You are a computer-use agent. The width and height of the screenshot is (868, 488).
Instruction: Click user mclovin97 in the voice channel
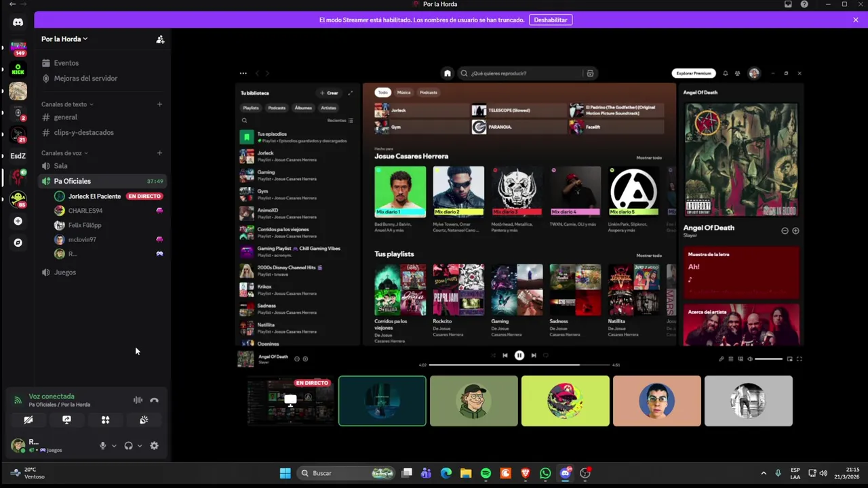[108, 239]
